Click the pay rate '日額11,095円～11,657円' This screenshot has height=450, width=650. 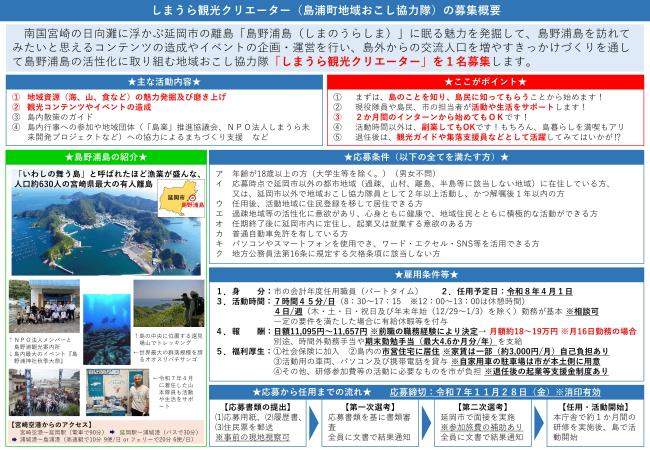tap(320, 331)
